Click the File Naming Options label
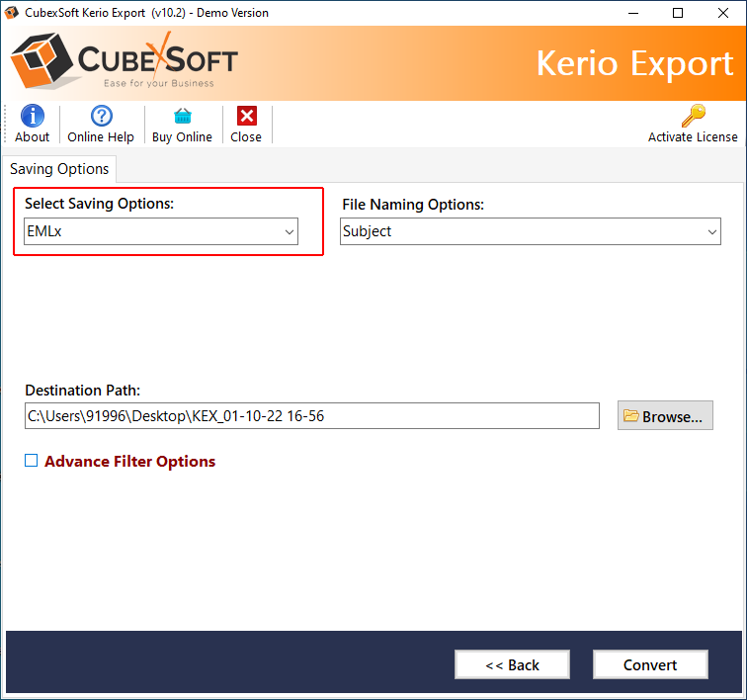Image resolution: width=747 pixels, height=700 pixels. click(x=413, y=205)
